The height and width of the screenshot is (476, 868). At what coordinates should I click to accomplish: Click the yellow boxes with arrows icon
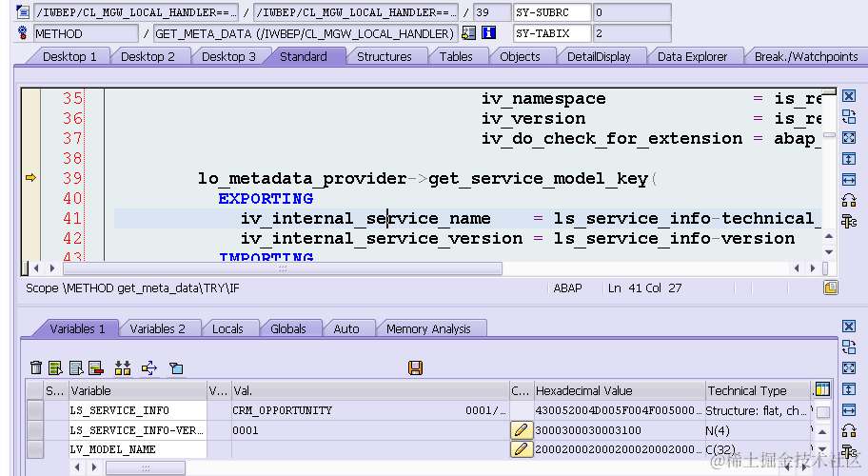123,367
